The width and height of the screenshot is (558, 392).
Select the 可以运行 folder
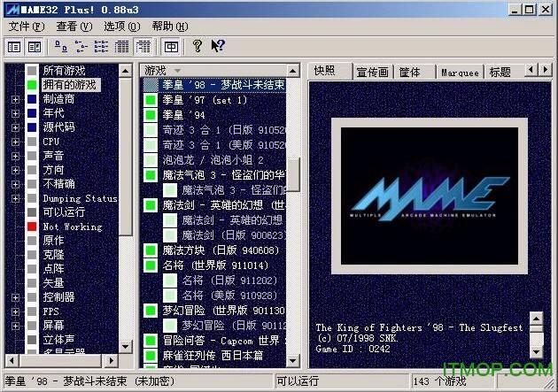pos(64,212)
